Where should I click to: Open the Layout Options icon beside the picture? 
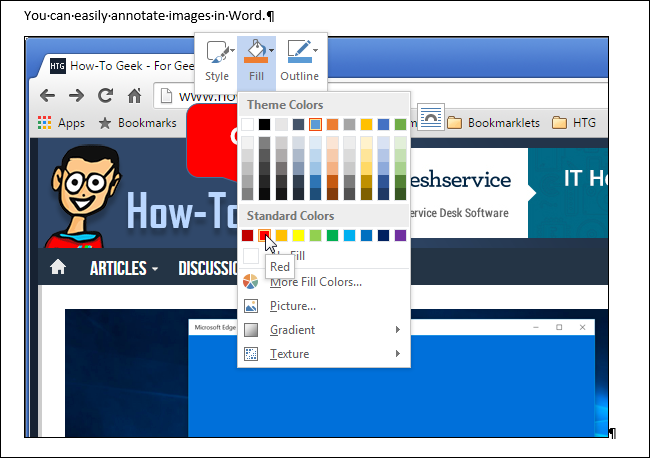point(431,117)
